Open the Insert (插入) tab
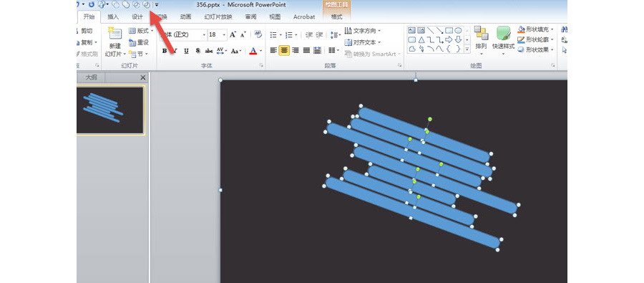The width and height of the screenshot is (644, 283). [x=113, y=17]
